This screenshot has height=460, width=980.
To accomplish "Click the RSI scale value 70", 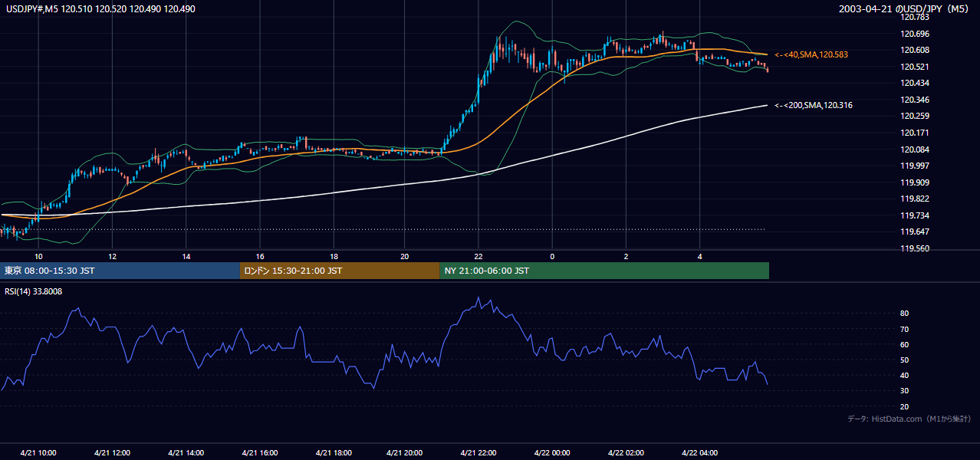I will 905,329.
